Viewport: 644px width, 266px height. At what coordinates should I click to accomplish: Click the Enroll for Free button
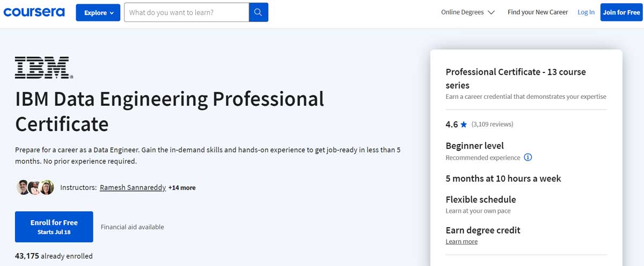click(x=54, y=227)
